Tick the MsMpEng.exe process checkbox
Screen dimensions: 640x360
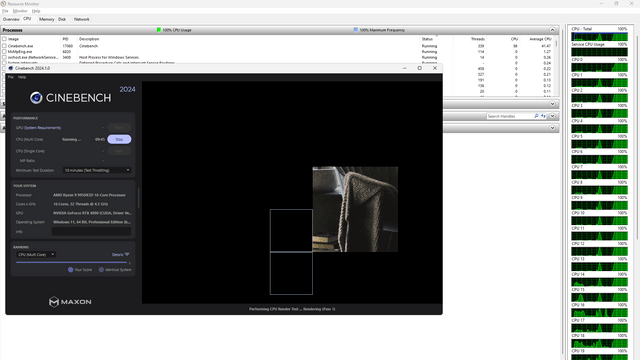pos(4,52)
